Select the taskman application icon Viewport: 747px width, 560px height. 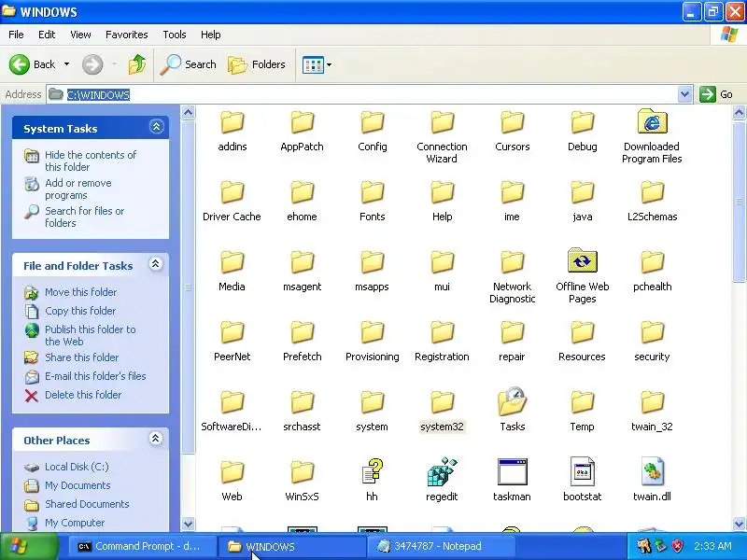[x=512, y=472]
